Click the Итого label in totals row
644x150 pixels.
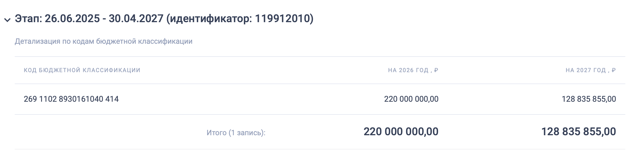coord(216,133)
